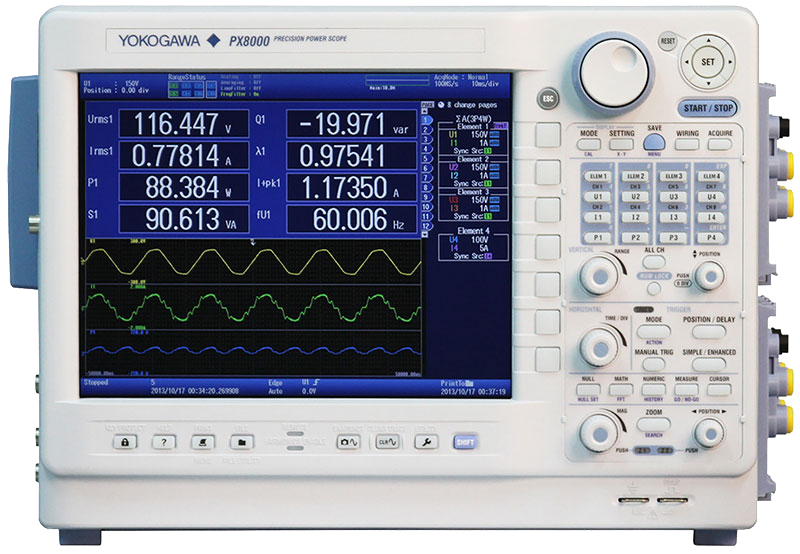The height and width of the screenshot is (554, 800).
Task: Open utility with the wrench button
Action: coord(424,441)
